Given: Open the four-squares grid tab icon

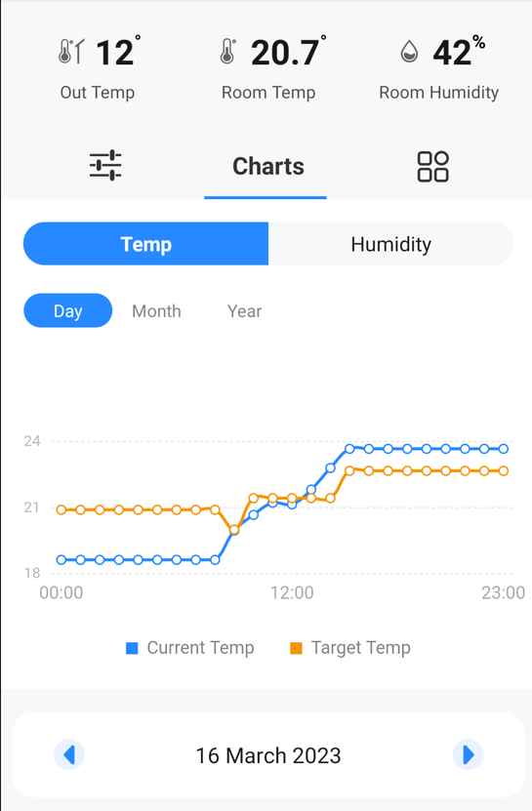Looking at the screenshot, I should pos(432,167).
